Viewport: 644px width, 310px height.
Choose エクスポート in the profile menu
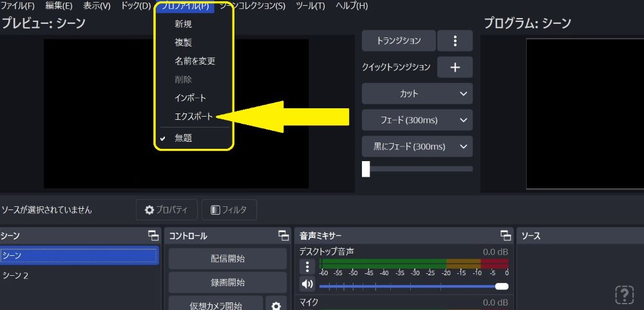(x=194, y=117)
